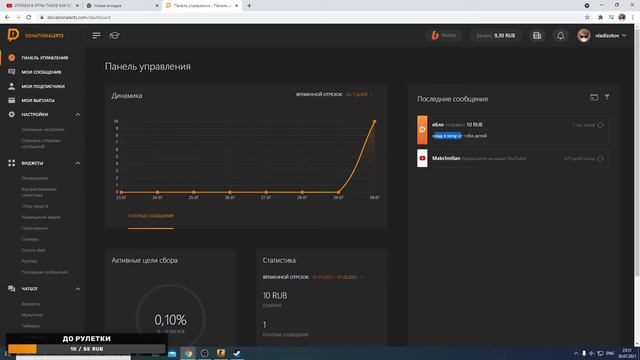
Task: Replay the 10 RUB donation alert
Action: point(600,125)
